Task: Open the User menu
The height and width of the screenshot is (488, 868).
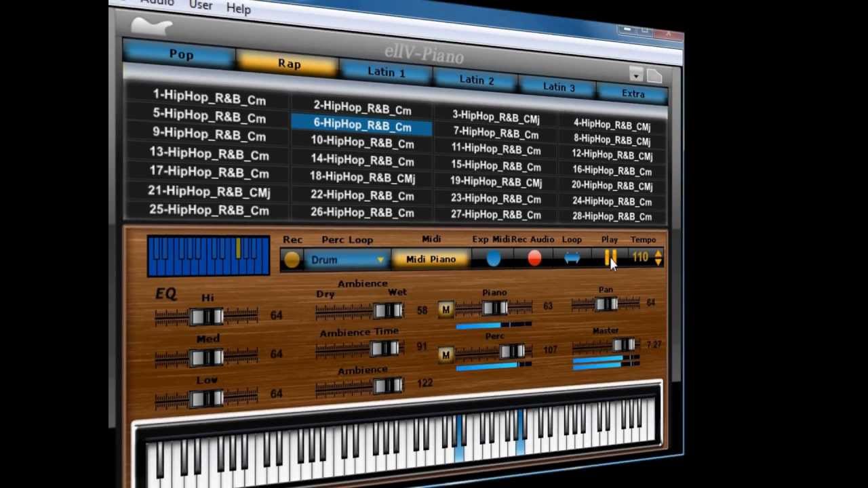Action: coord(201,5)
